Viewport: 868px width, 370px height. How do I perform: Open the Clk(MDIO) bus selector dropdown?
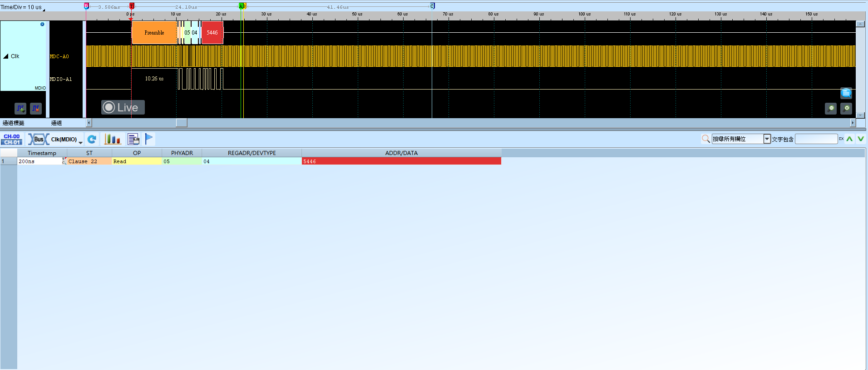click(80, 142)
